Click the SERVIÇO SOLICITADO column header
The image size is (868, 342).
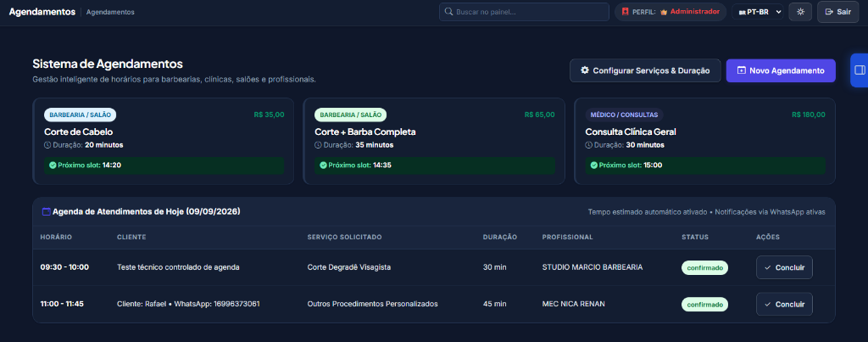(x=344, y=238)
